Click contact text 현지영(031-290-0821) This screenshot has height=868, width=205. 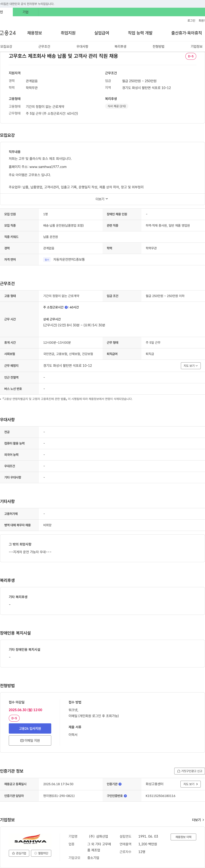pos(59,796)
